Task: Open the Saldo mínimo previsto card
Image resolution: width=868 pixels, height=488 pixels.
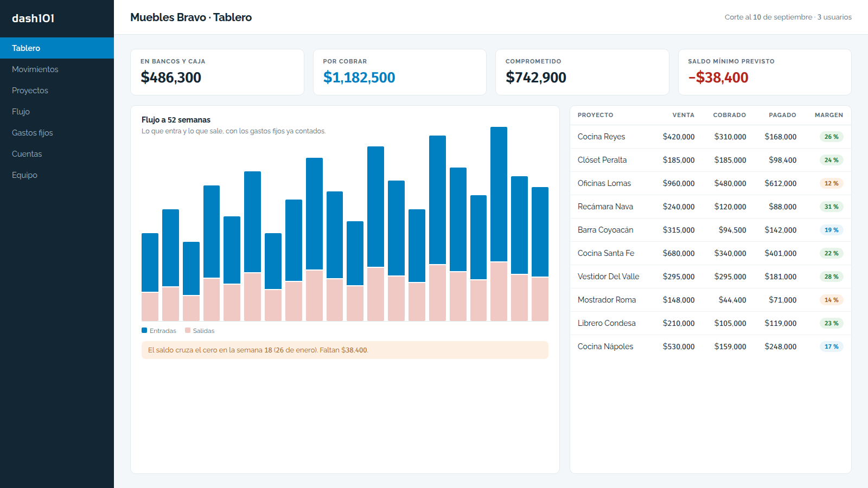Action: coord(764,72)
